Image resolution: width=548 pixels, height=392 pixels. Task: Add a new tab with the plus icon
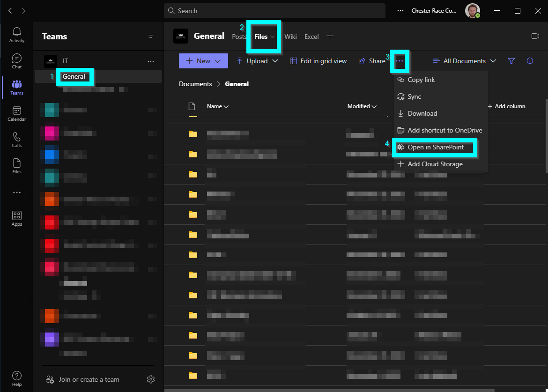(x=330, y=36)
